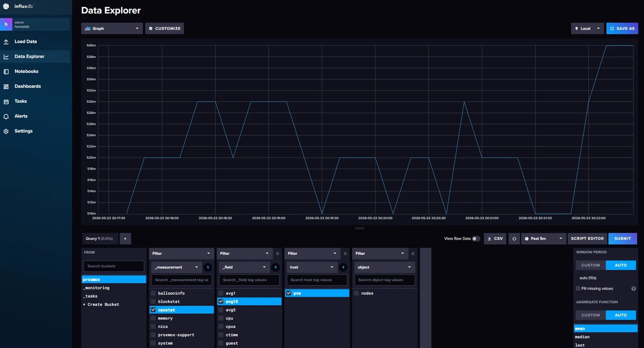The image size is (644, 348).
Task: Download results as CSV
Action: [495, 238]
